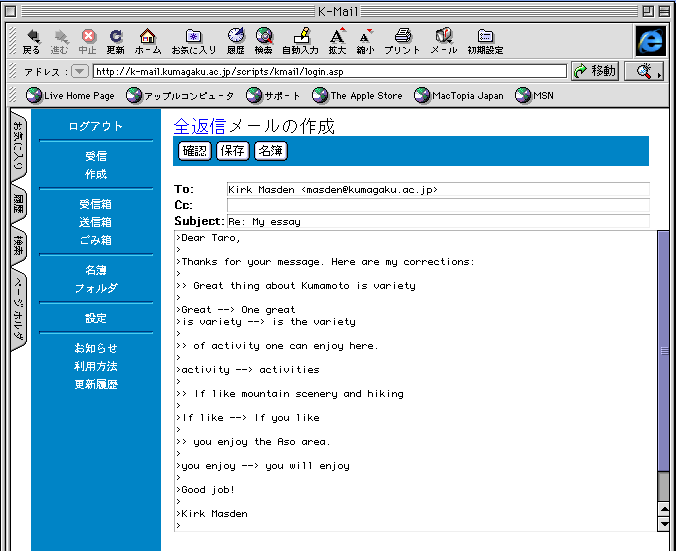Shrink text with 縮小 icon
Viewport: 676px width, 551px height.
click(x=365, y=41)
